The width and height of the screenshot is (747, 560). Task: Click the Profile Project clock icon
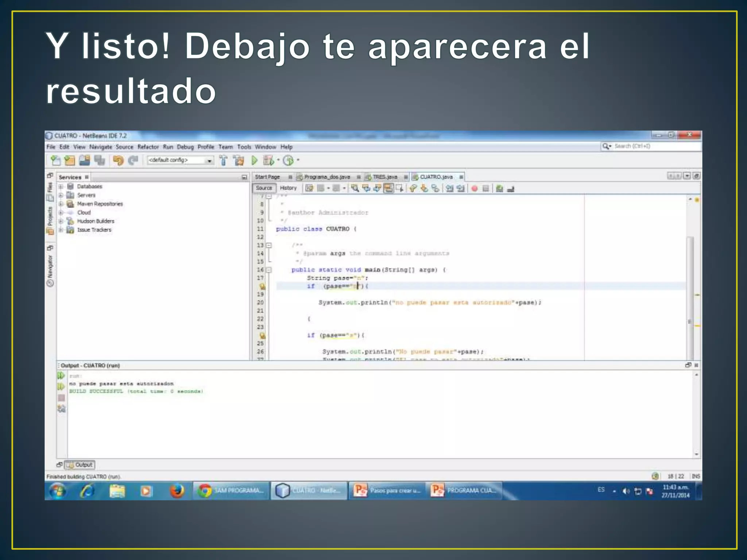pyautogui.click(x=289, y=160)
